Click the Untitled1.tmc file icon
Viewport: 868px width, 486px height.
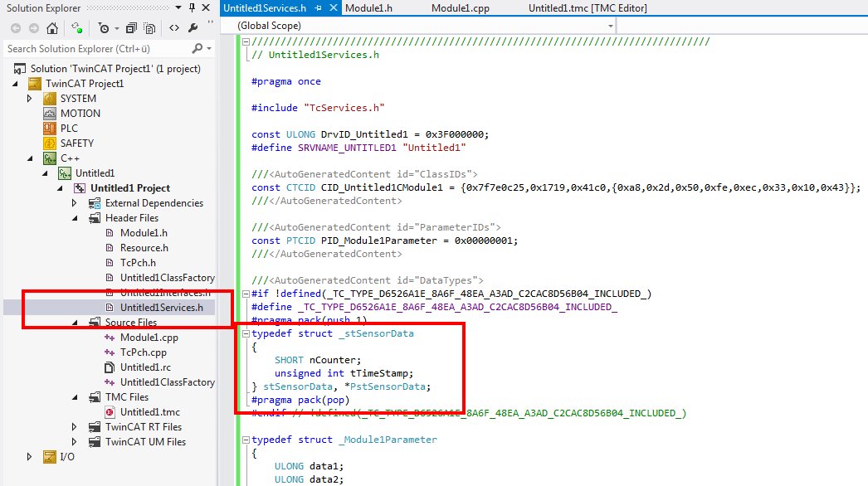coord(110,412)
